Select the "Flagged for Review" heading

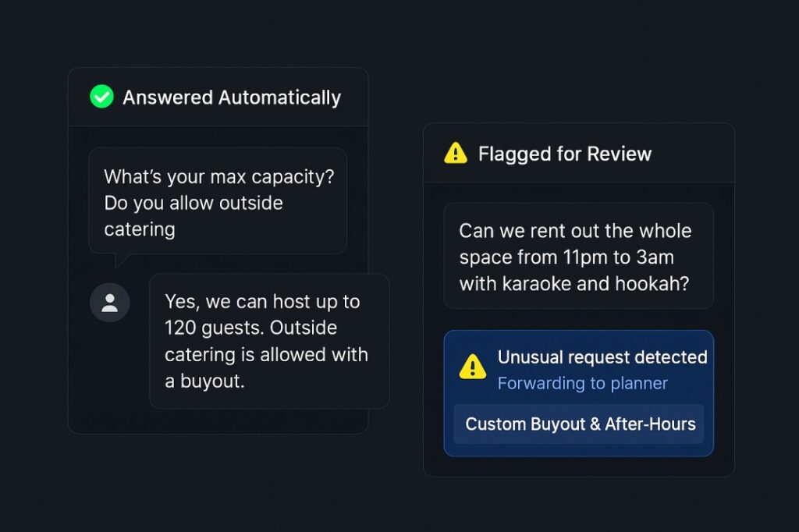565,154
